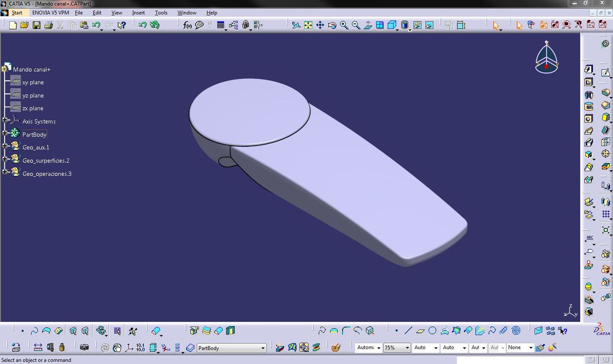
Task: Toggle the Hide/Show icon
Action: pyautogui.click(x=417, y=25)
